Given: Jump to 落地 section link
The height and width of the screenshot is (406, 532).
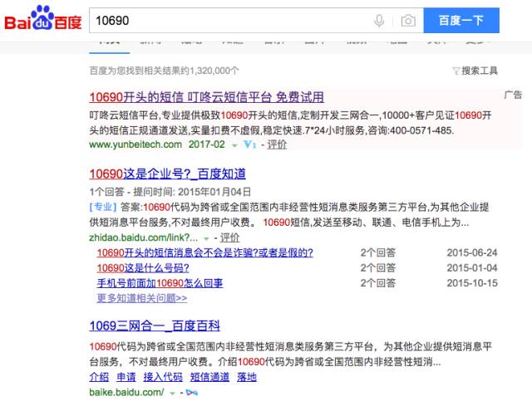Looking at the screenshot, I should [247, 377].
